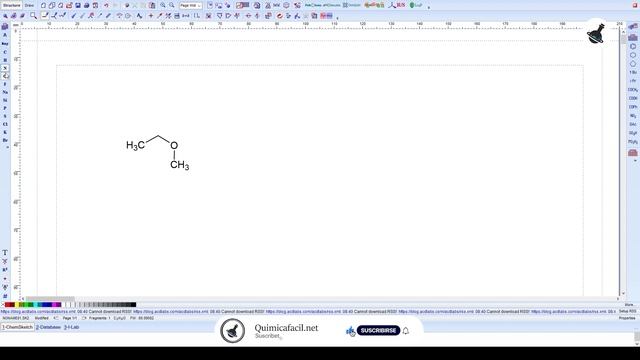Open the Table of Radicals
640x360 pixels.
click(x=633, y=38)
